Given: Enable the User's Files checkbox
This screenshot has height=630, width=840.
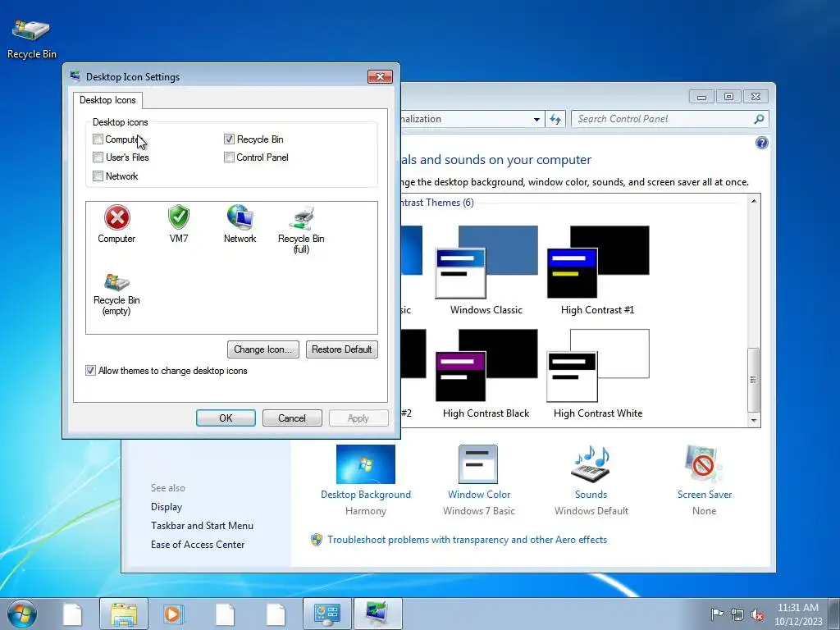Looking at the screenshot, I should [98, 157].
